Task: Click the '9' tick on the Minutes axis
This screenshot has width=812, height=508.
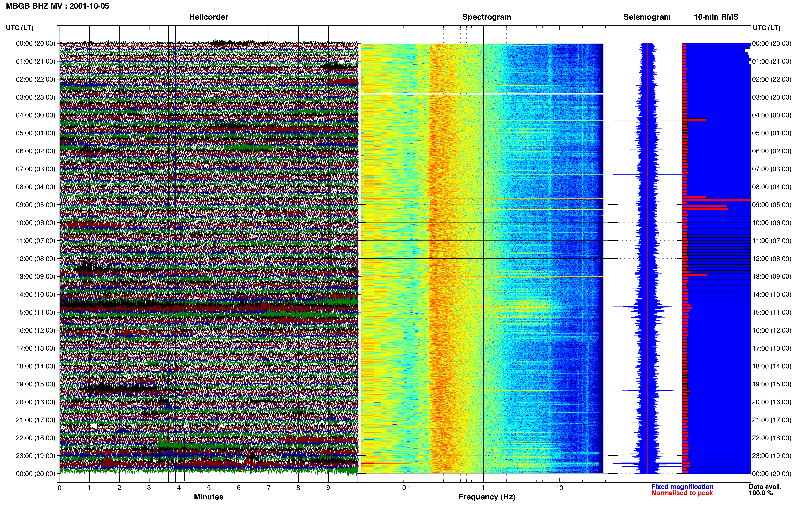Action: [328, 487]
